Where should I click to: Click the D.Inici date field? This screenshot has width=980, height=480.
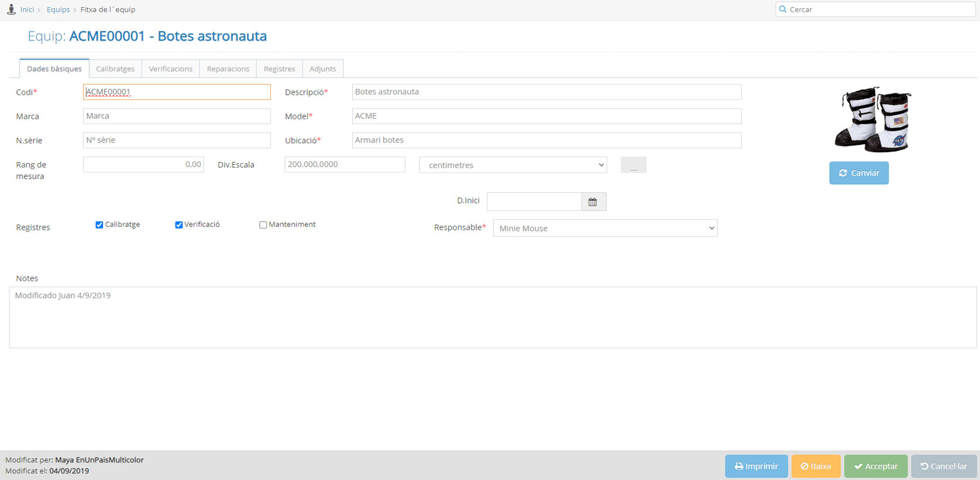pos(534,202)
